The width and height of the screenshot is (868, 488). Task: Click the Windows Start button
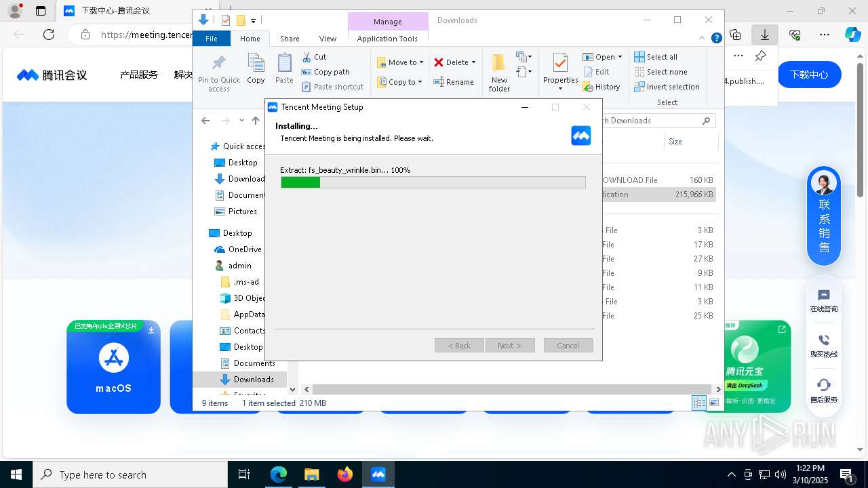(16, 474)
